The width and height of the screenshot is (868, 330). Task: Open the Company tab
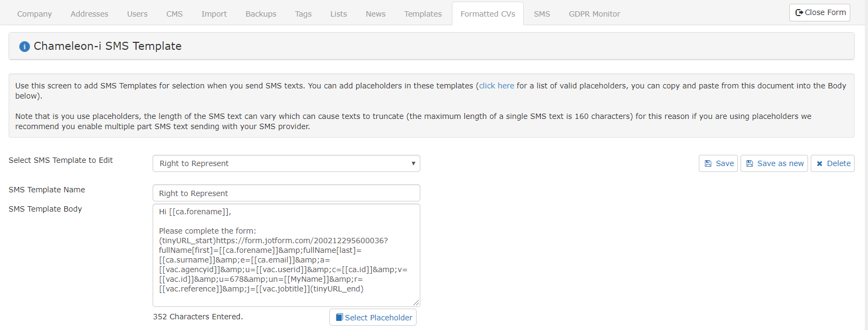[34, 14]
